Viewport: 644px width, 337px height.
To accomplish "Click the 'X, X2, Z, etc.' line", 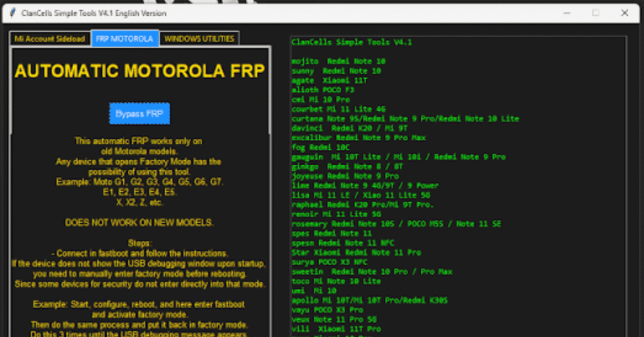I will (x=140, y=202).
